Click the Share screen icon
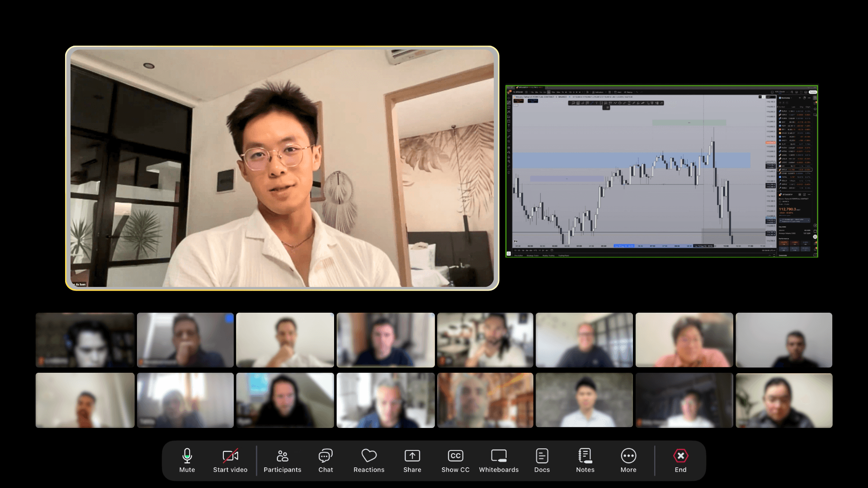 (x=412, y=460)
